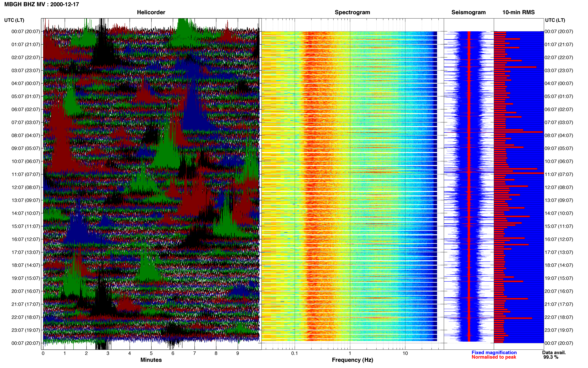
Task: Select the Spectrogram panel heading
Action: click(x=352, y=12)
